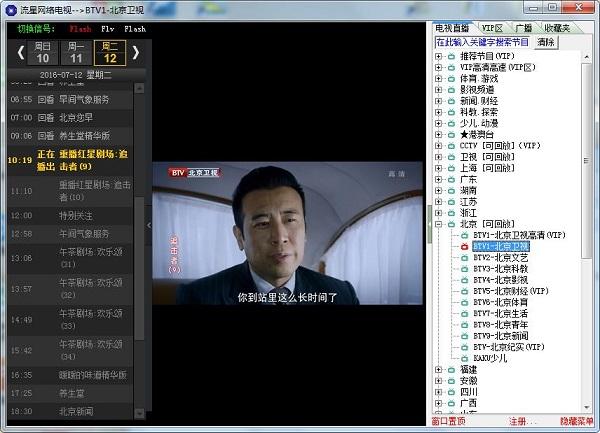Select the 18:30 北京新闻 program
The width and height of the screenshot is (600, 433).
point(70,412)
